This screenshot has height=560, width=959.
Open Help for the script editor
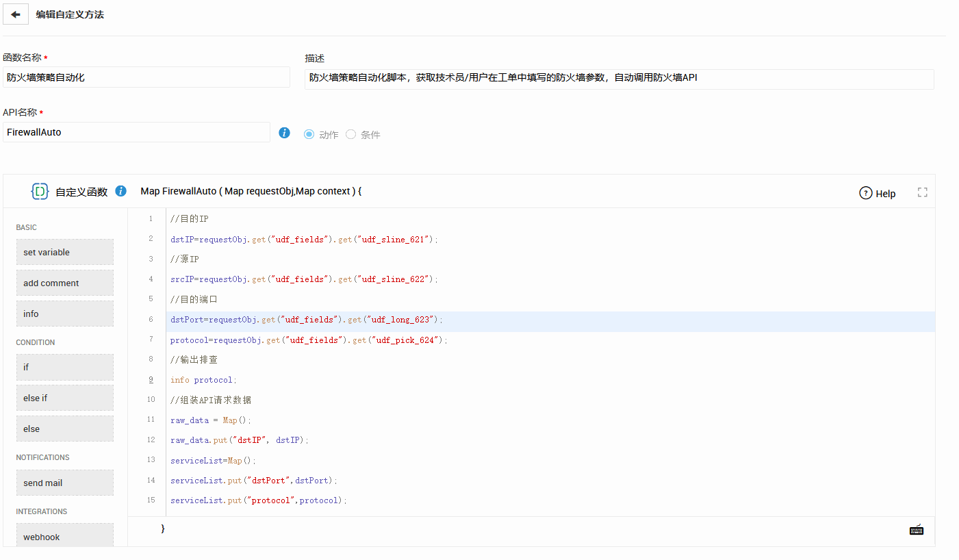877,193
